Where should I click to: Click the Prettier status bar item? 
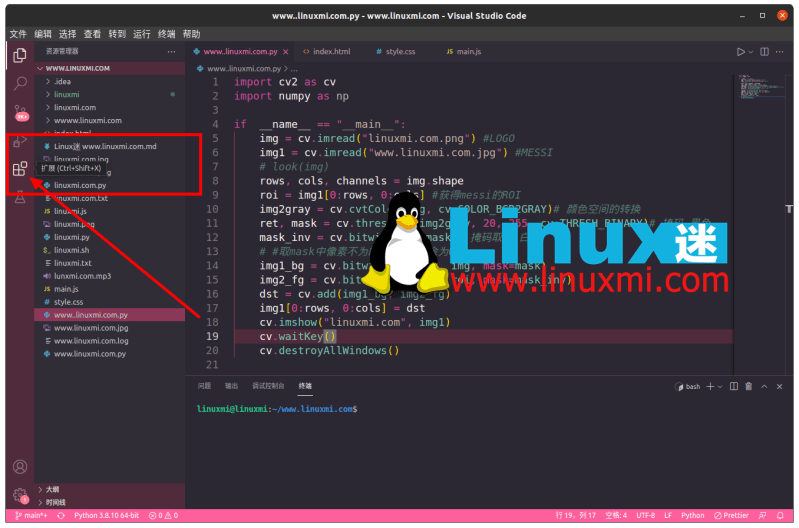point(731,516)
